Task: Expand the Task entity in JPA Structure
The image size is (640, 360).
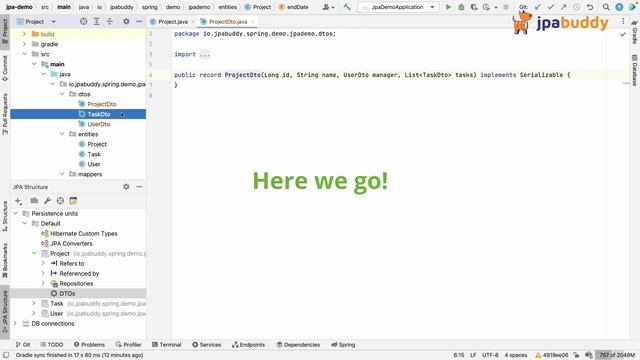Action: coord(34,303)
